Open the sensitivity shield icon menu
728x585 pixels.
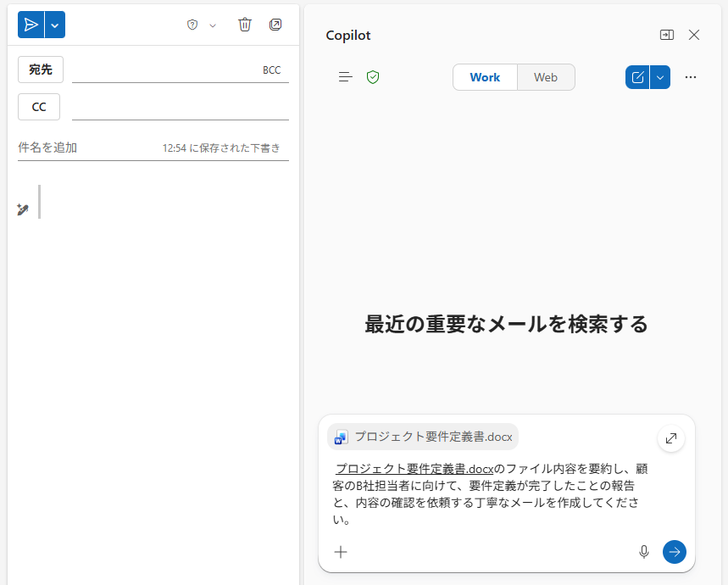[x=192, y=25]
